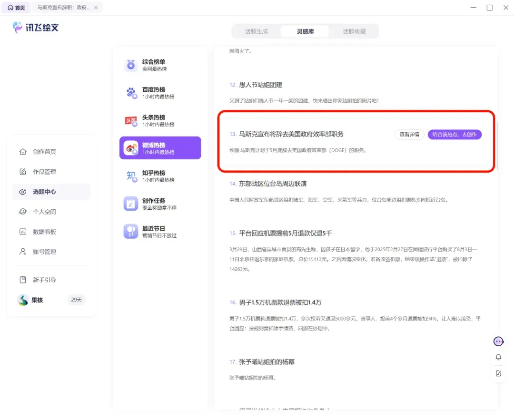Open topic 12 愚人节站姐团建
Image resolution: width=514 pixels, height=420 pixels.
pyautogui.click(x=260, y=85)
